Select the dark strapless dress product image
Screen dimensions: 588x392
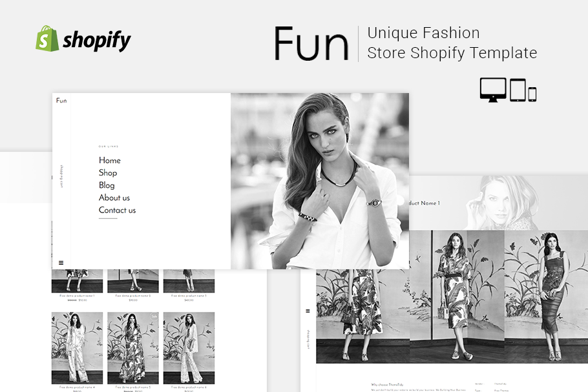[x=546, y=296]
